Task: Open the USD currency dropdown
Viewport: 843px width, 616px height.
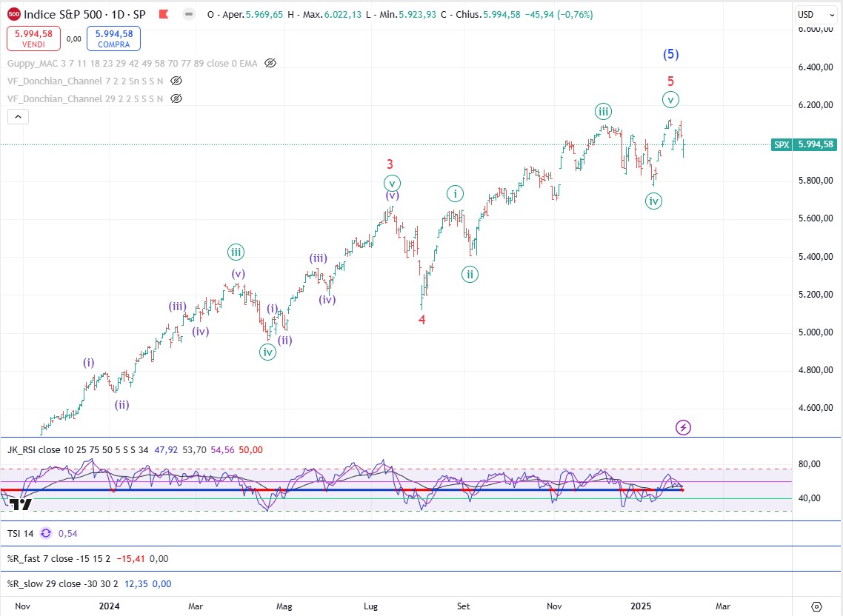Action: pyautogui.click(x=816, y=15)
